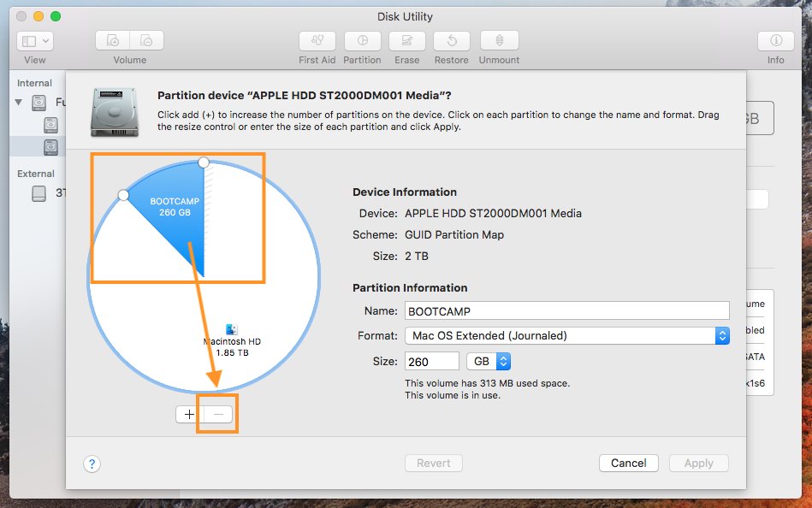Select the top internal drive in sidebar

pos(39,103)
